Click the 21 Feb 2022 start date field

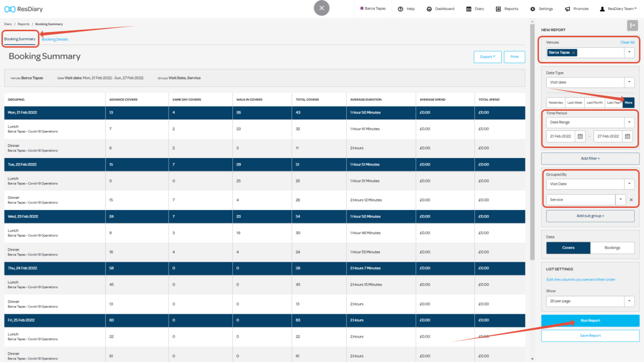tap(560, 136)
